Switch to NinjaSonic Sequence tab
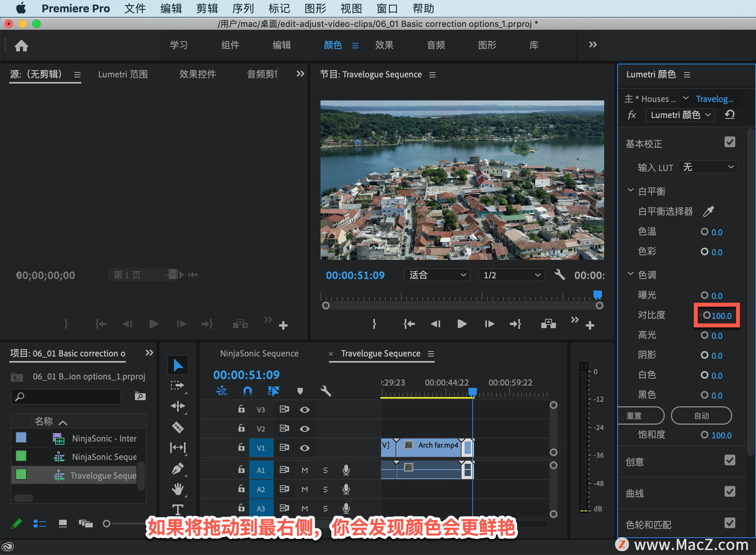756x555 pixels. point(259,353)
